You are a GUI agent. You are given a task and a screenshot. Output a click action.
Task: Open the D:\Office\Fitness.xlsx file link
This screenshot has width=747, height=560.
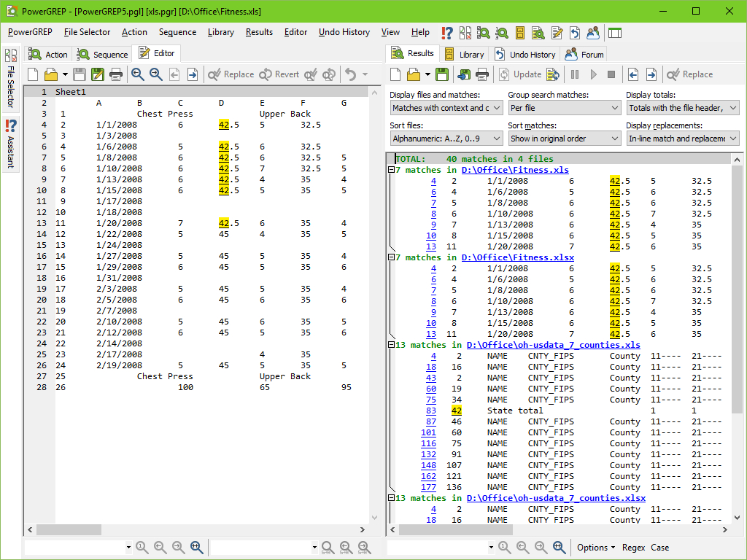click(x=517, y=257)
